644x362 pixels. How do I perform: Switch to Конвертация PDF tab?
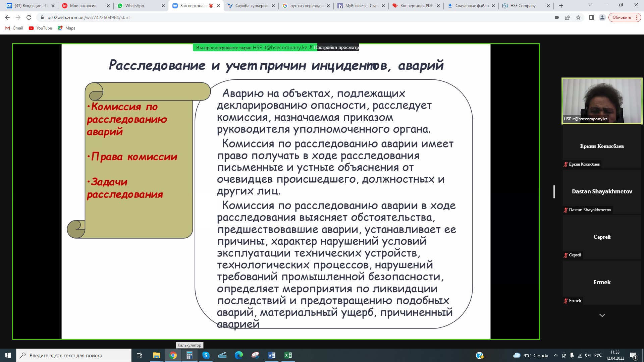416,6
